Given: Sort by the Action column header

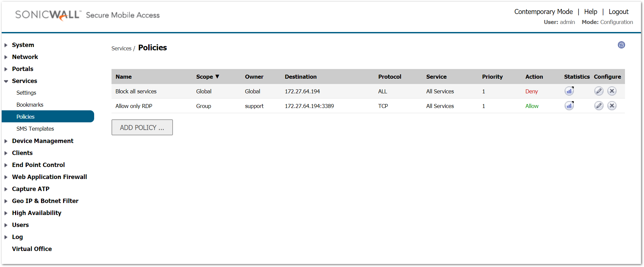Looking at the screenshot, I should (534, 77).
